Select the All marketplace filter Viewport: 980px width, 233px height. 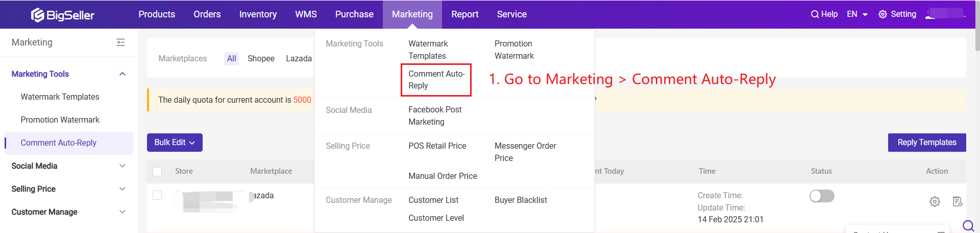(x=232, y=59)
